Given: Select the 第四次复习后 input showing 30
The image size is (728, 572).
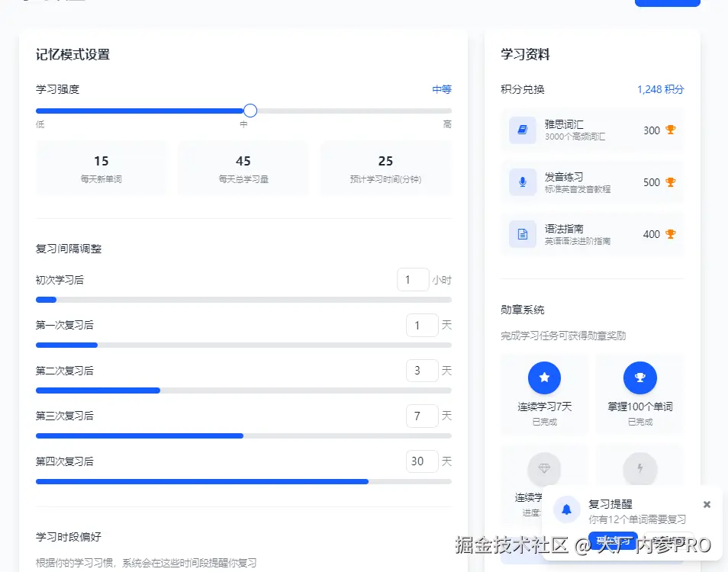Looking at the screenshot, I should tap(422, 462).
